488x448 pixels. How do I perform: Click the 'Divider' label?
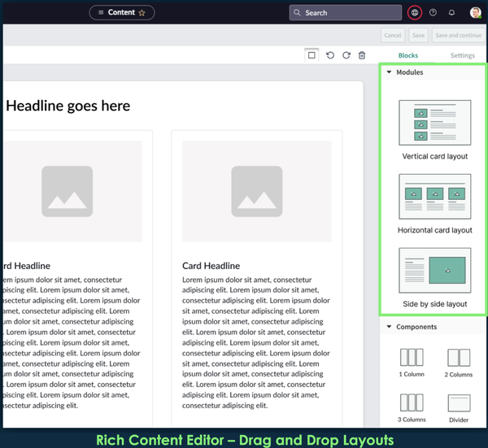pyautogui.click(x=459, y=420)
